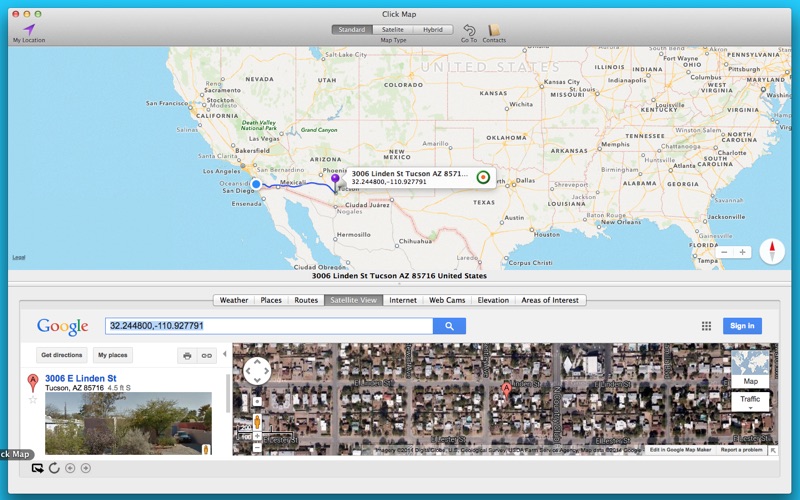Click the callout text 3006 Linden St Tucson
The width and height of the screenshot is (800, 500).
[409, 173]
